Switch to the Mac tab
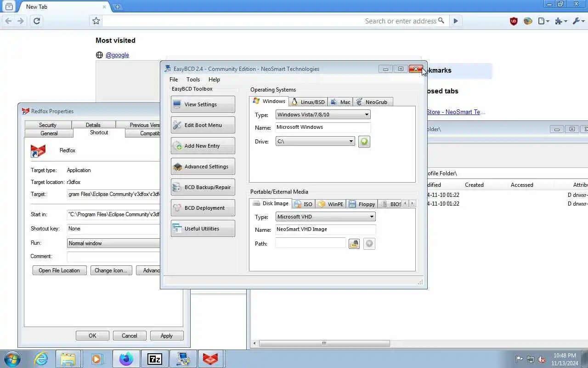 point(340,102)
